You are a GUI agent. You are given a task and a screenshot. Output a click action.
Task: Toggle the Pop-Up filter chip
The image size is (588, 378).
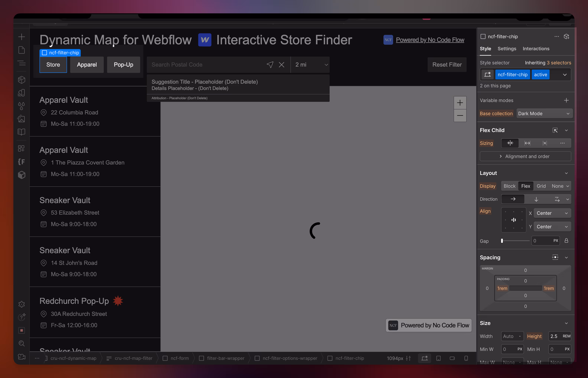point(123,65)
